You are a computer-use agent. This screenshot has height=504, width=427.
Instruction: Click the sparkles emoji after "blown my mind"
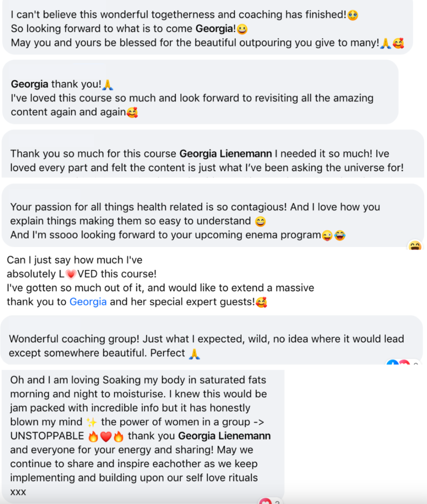(92, 422)
